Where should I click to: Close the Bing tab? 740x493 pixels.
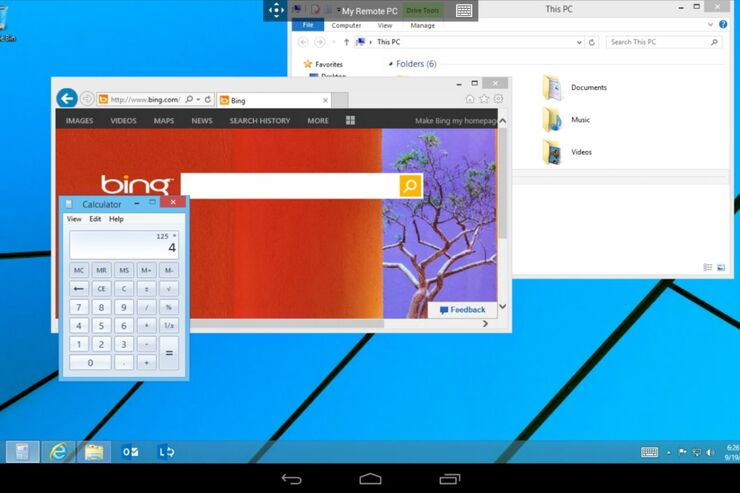click(325, 100)
